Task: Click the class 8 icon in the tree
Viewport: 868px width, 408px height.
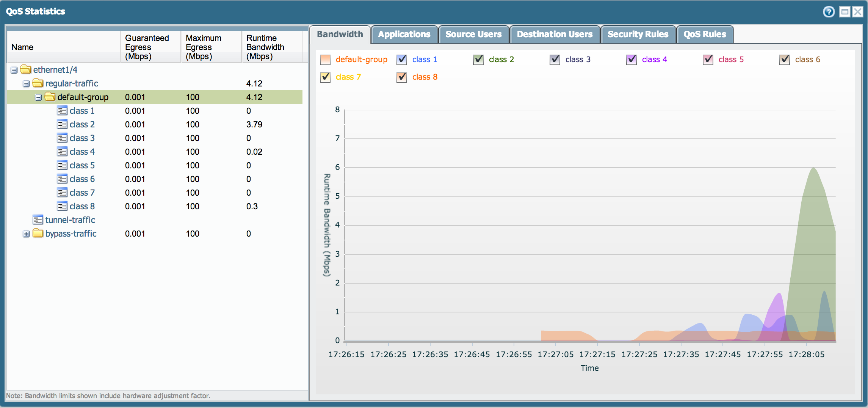Action: (63, 206)
